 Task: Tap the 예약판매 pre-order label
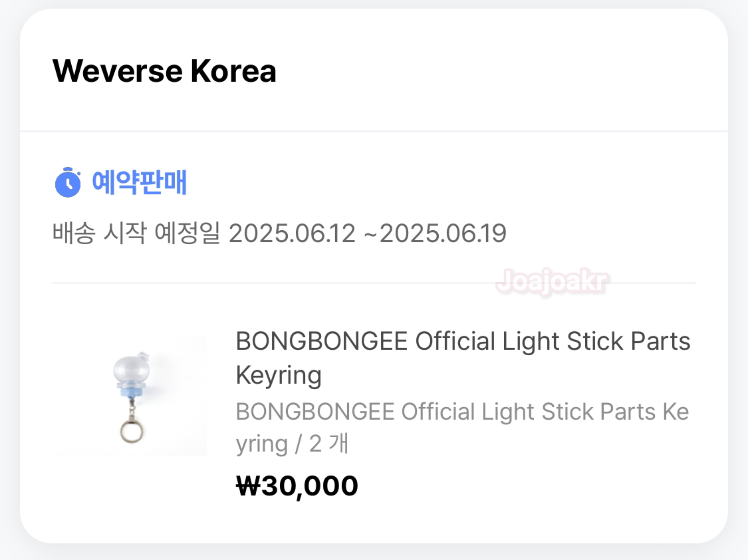[x=139, y=182]
